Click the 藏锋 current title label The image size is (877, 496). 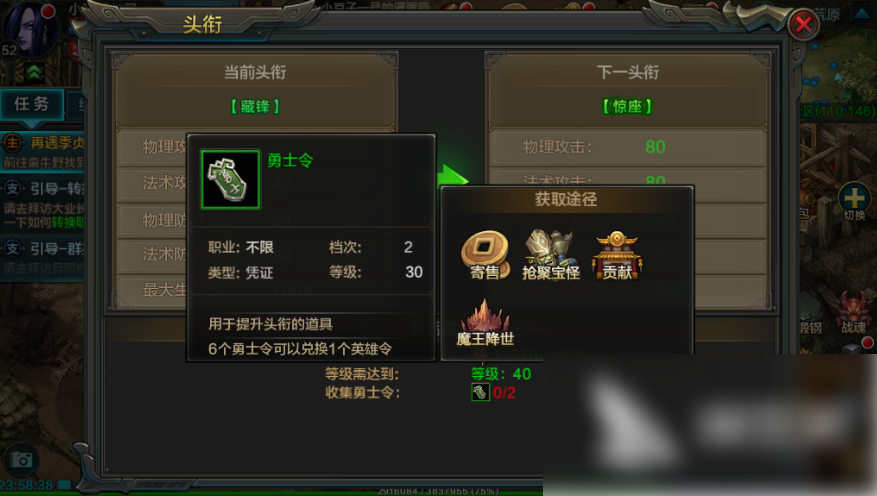tap(255, 106)
